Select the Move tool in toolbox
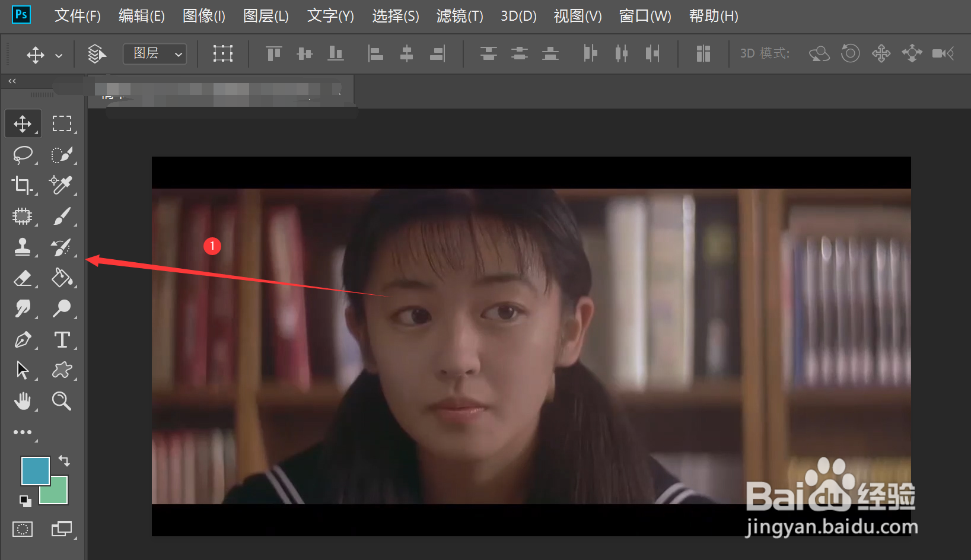The image size is (971, 560). click(23, 123)
